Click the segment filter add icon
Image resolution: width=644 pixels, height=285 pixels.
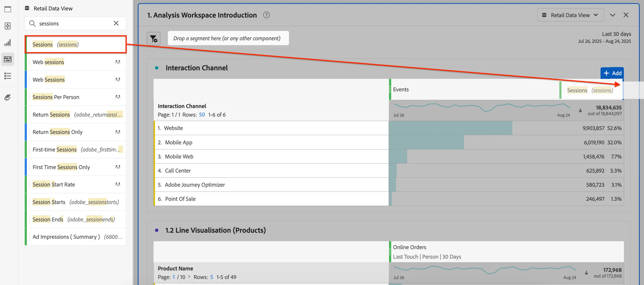154,38
